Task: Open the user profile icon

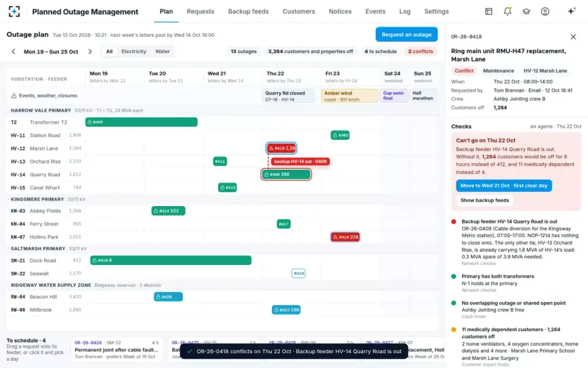Action: (x=545, y=11)
